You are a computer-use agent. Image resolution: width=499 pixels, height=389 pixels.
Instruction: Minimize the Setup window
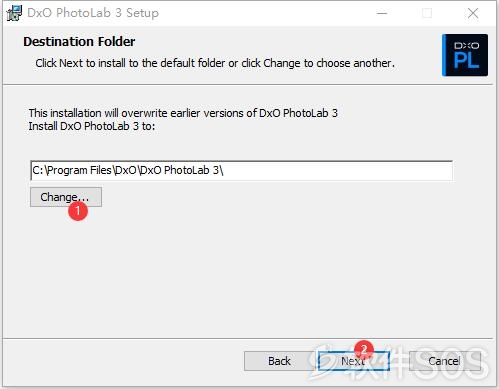(382, 13)
